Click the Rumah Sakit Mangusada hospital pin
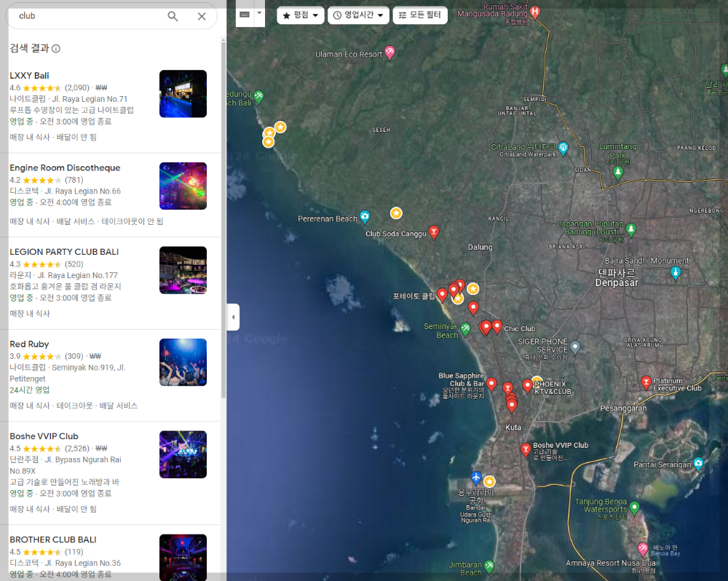Viewport: 728px width, 581px height. point(535,12)
